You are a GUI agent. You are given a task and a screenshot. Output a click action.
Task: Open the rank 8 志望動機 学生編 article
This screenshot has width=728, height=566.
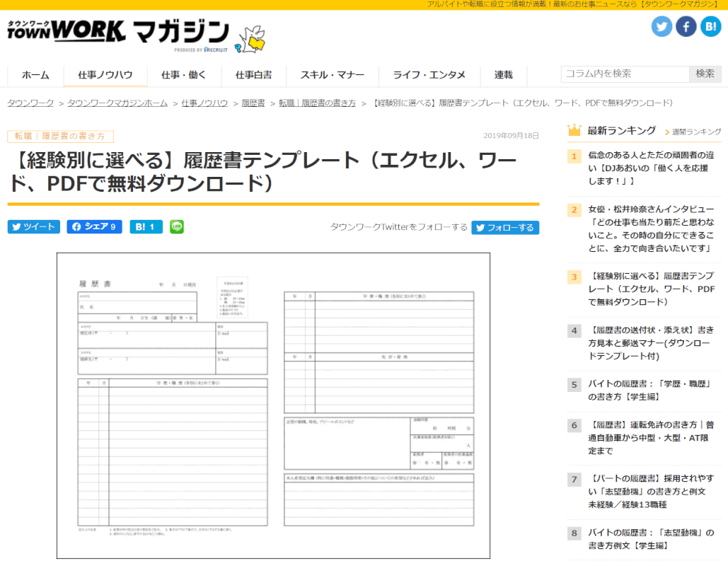pos(651,539)
